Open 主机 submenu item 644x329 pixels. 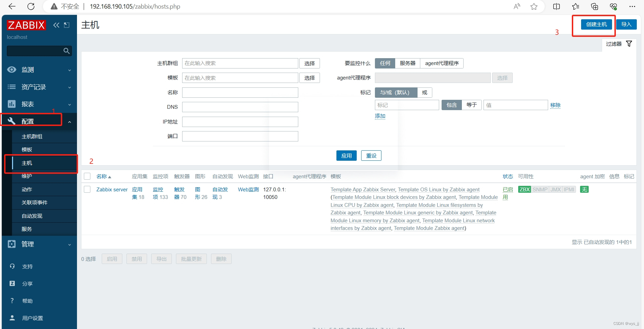point(44,163)
